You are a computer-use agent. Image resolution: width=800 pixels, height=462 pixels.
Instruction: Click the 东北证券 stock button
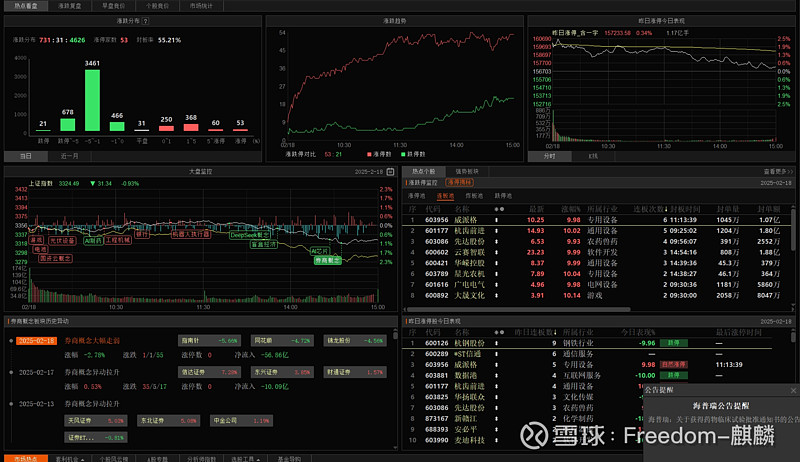click(168, 421)
